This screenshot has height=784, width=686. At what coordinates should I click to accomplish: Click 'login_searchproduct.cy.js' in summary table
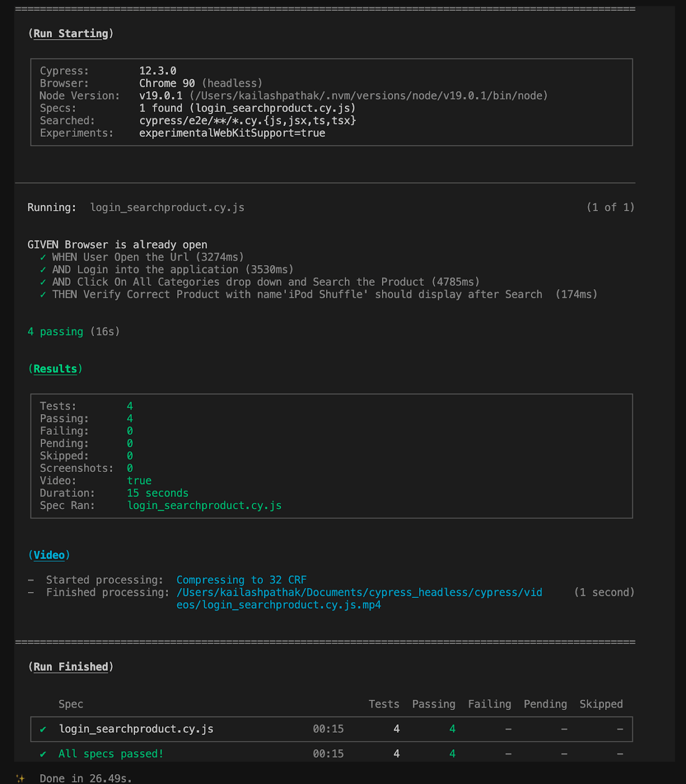click(x=136, y=729)
